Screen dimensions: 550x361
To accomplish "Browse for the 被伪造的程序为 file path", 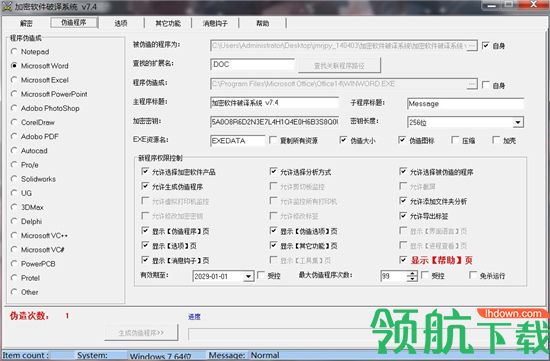I will tap(472, 46).
